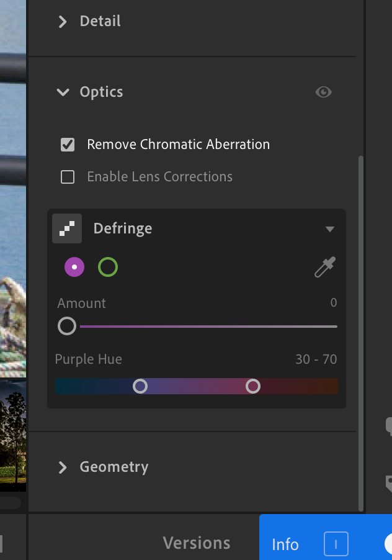Select the fringe color eyedropper tool

click(x=325, y=268)
